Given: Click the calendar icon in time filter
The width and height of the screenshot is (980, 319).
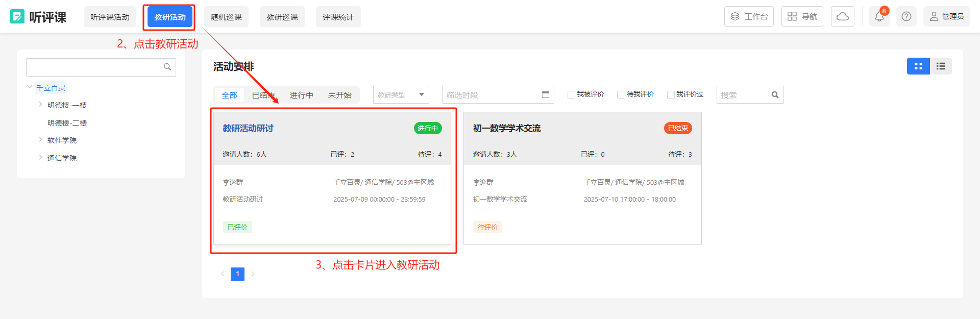Looking at the screenshot, I should [x=545, y=95].
